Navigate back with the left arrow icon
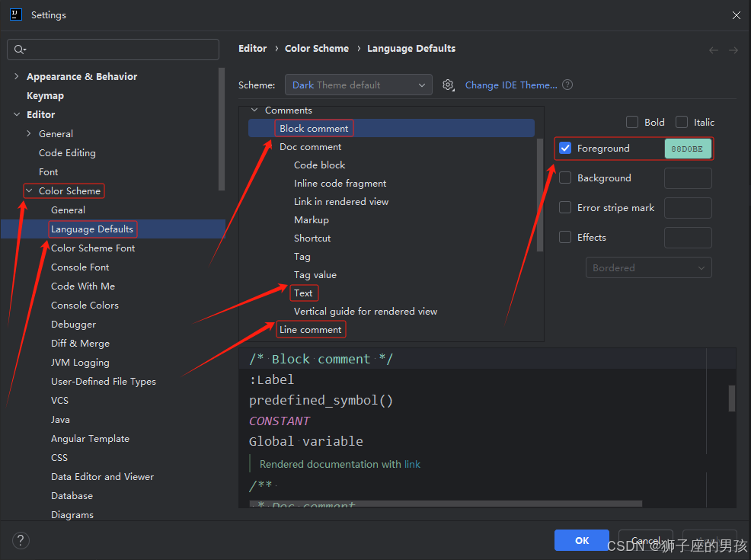751x560 pixels. [x=714, y=50]
